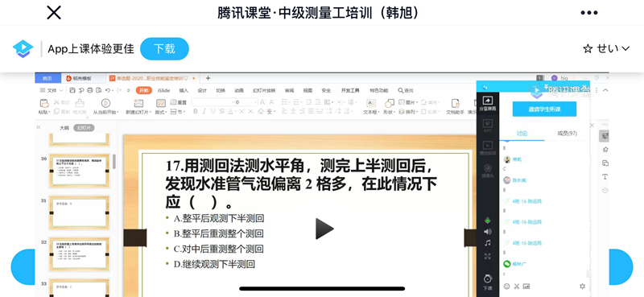Open the font size combo box

pos(246,102)
